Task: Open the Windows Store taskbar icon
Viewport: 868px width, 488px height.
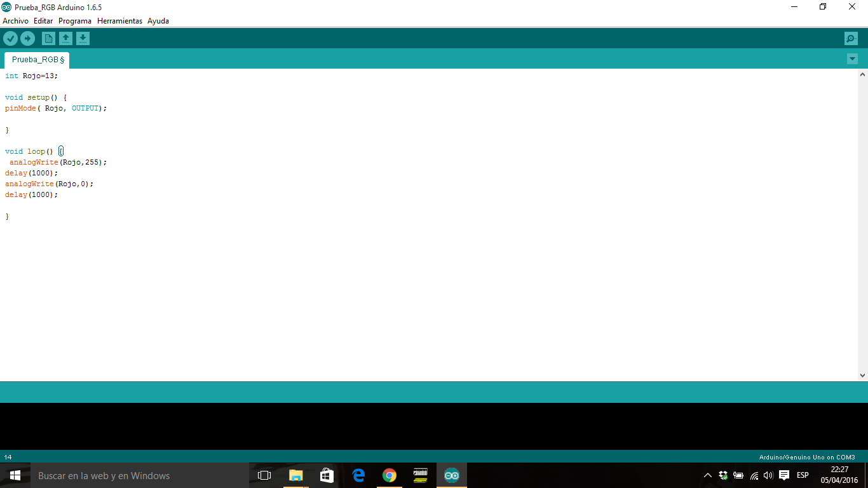Action: click(x=327, y=475)
